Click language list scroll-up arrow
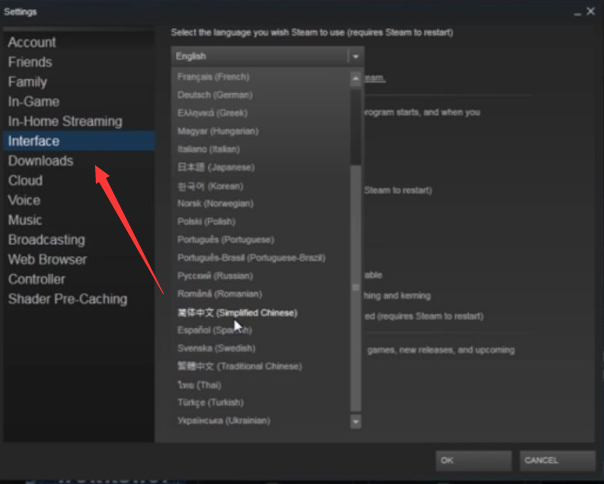604x484 pixels. pos(356,79)
